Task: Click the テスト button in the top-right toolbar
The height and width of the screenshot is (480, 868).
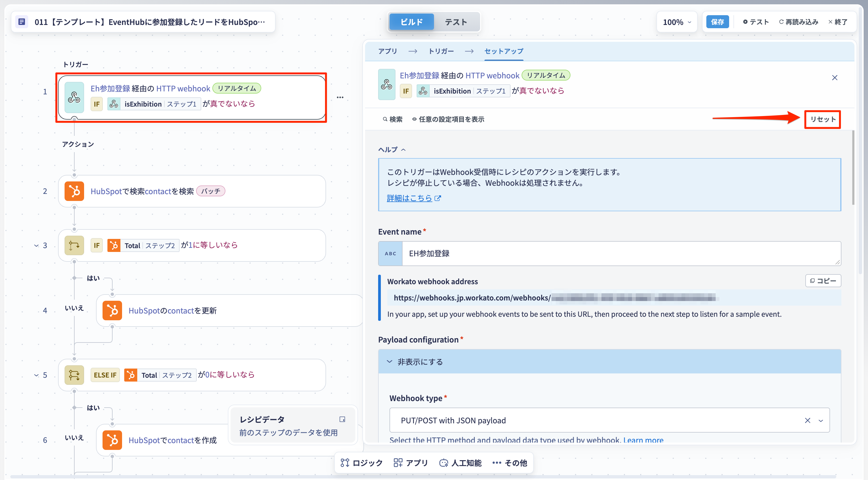Action: tap(756, 22)
